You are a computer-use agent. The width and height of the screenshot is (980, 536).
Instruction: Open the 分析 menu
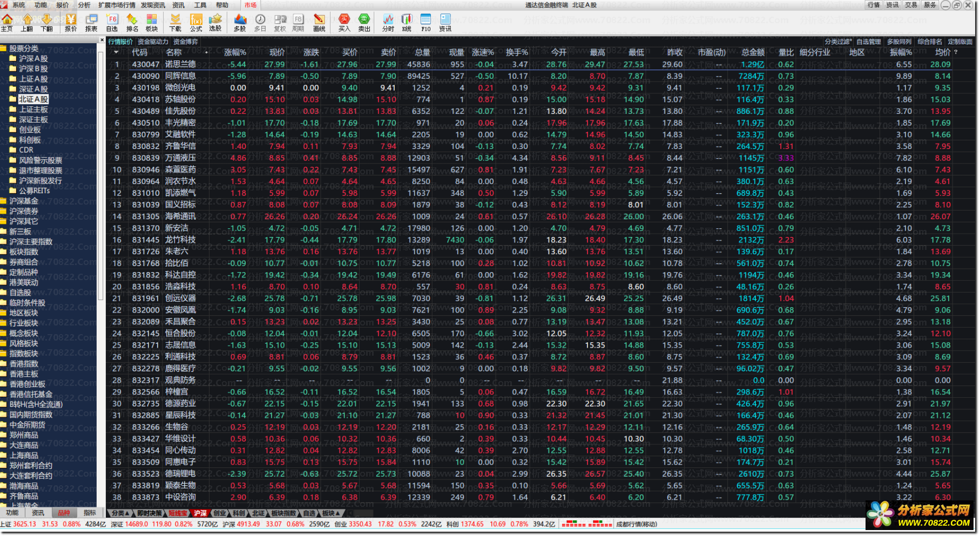click(x=84, y=5)
